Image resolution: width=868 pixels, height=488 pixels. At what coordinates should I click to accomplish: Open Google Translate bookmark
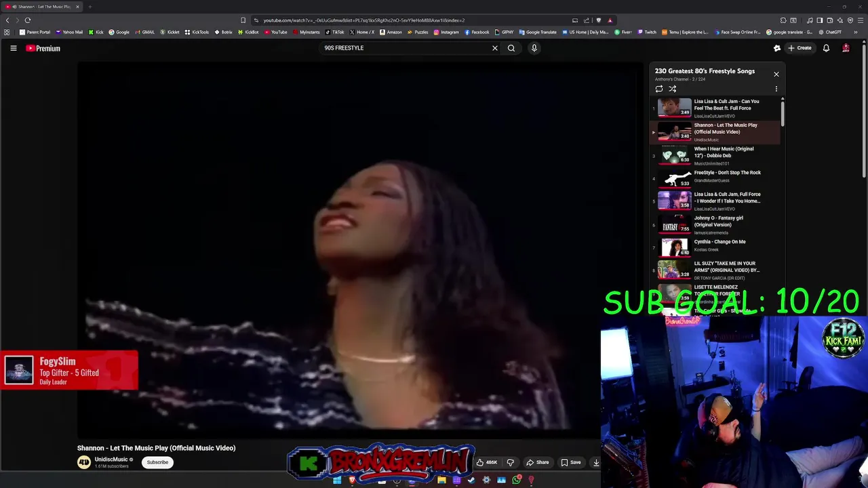538,32
